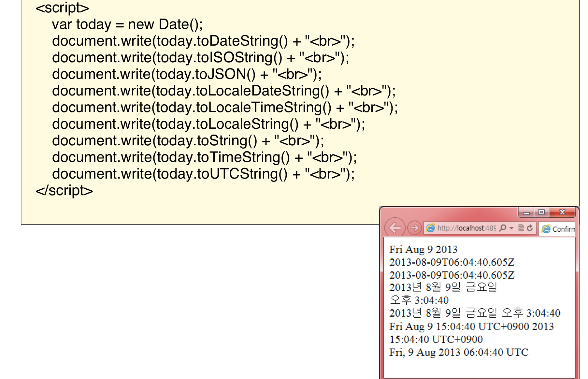The image size is (588, 379).
Task: Click the closing </script> tag line
Action: pos(64,191)
